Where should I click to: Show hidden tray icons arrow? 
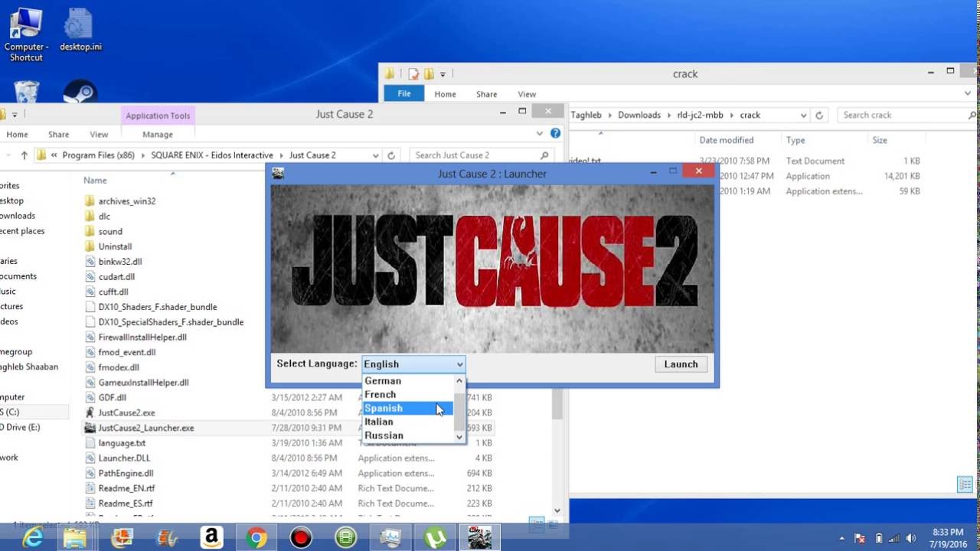841,538
